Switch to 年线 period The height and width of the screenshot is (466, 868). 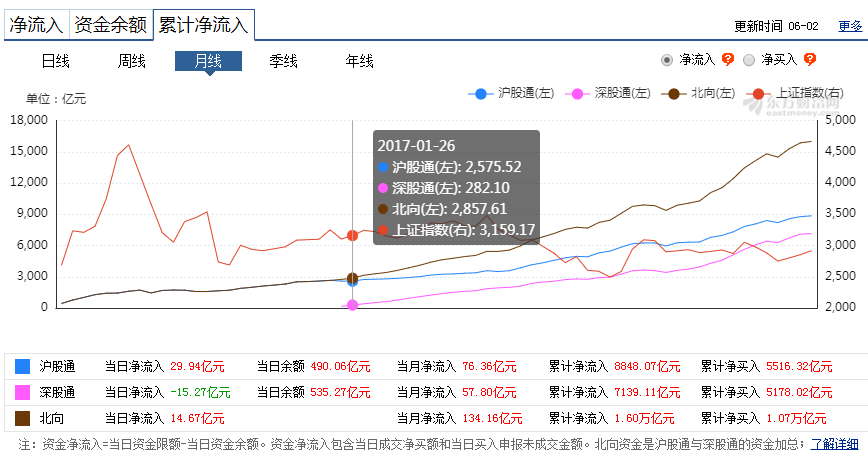pos(360,61)
